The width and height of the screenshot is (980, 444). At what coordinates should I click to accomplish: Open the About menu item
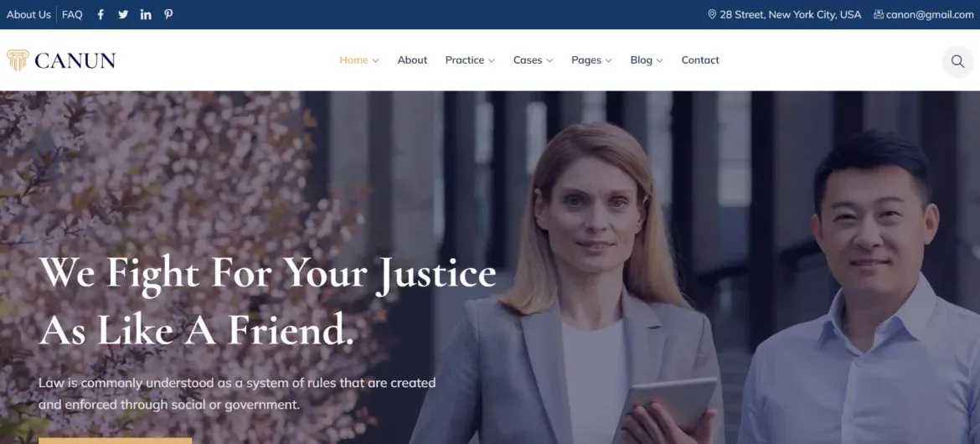point(412,60)
